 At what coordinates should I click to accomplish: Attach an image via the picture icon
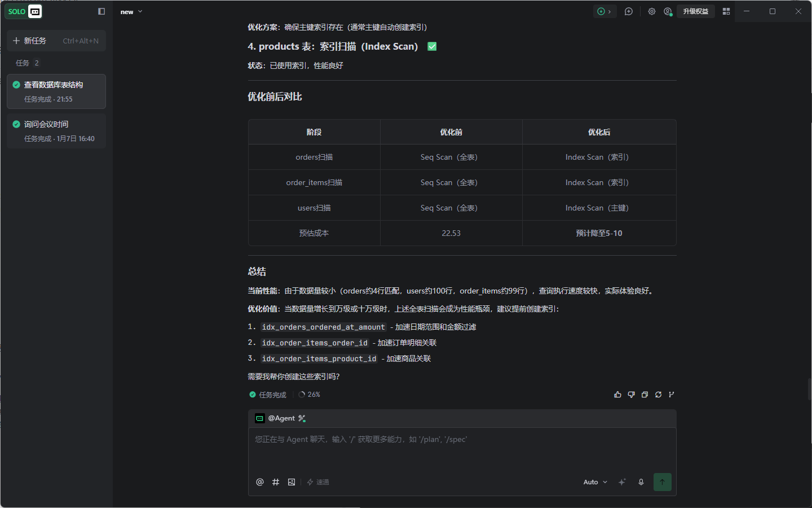coord(292,482)
